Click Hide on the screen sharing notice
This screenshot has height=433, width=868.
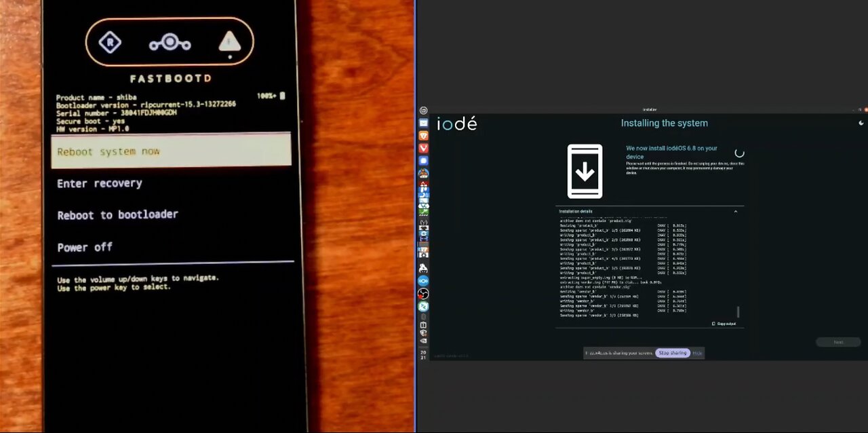click(697, 353)
